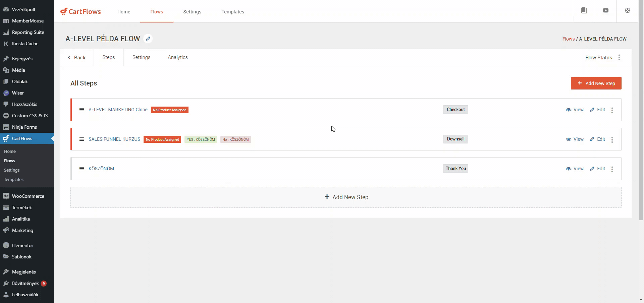The width and height of the screenshot is (644, 303).
Task: Open SALES FUNNEL KURZUS step link
Action: pyautogui.click(x=114, y=139)
